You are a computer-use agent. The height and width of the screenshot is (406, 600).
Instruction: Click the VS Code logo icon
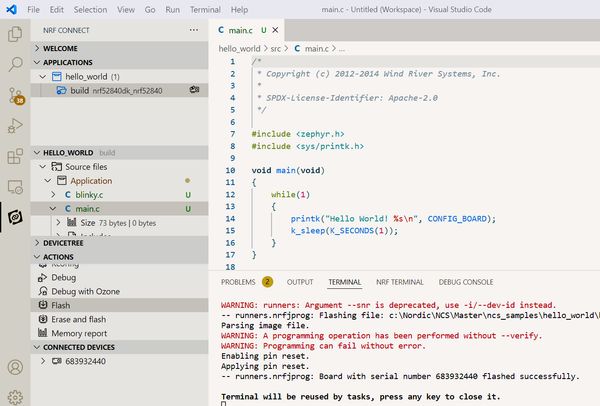pyautogui.click(x=11, y=9)
